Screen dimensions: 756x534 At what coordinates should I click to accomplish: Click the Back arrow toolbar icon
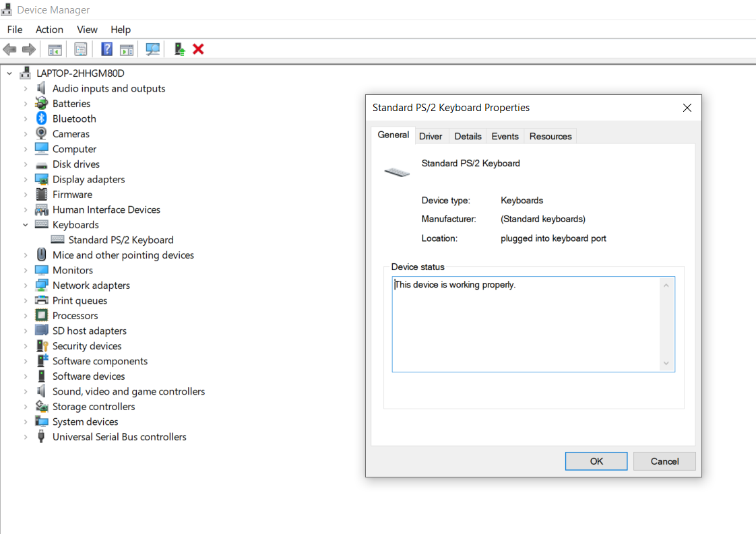[x=9, y=49]
